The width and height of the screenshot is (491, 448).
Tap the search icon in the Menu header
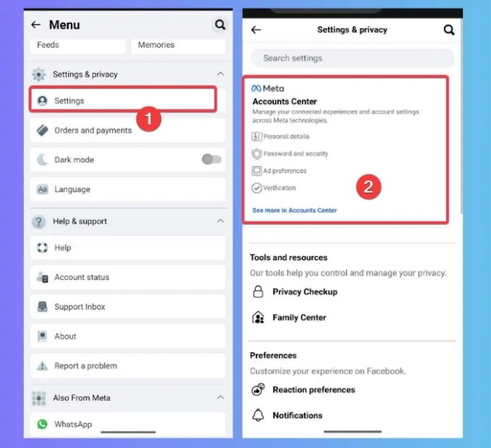[220, 25]
